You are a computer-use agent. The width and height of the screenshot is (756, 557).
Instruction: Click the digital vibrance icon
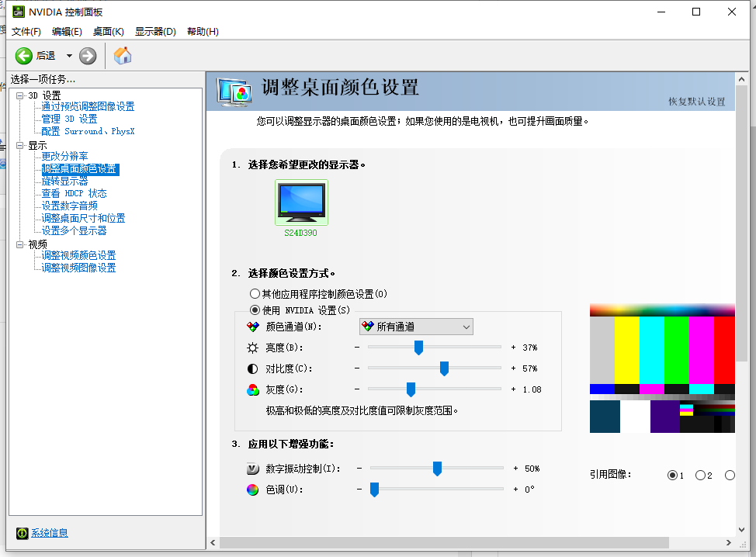[252, 469]
